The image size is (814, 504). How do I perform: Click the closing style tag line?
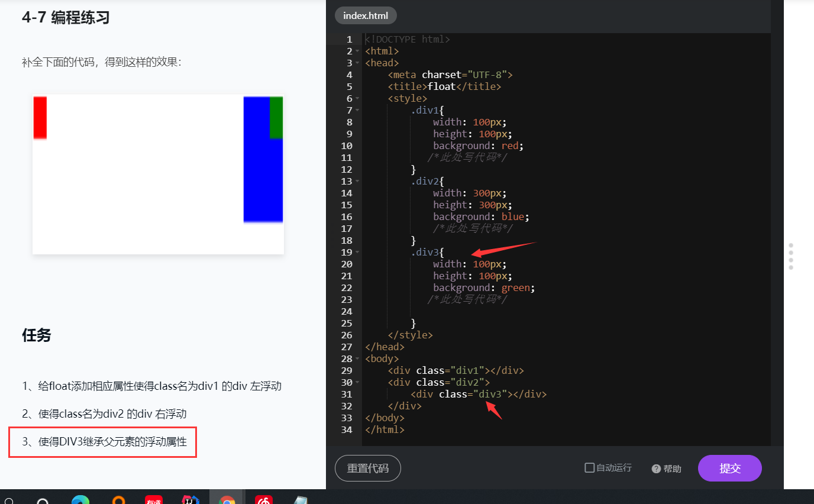(x=411, y=335)
